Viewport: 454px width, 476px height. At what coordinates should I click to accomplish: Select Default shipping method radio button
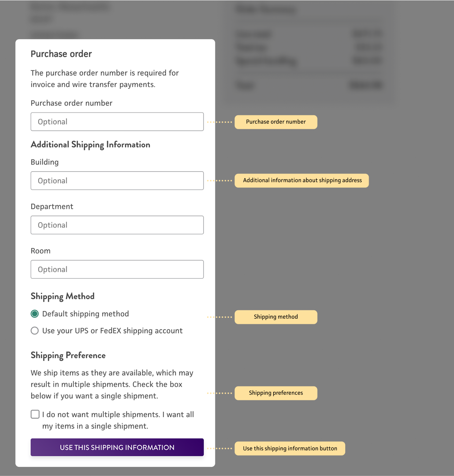click(35, 314)
